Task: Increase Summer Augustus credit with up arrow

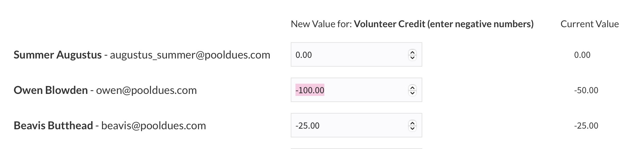Action: pos(412,52)
